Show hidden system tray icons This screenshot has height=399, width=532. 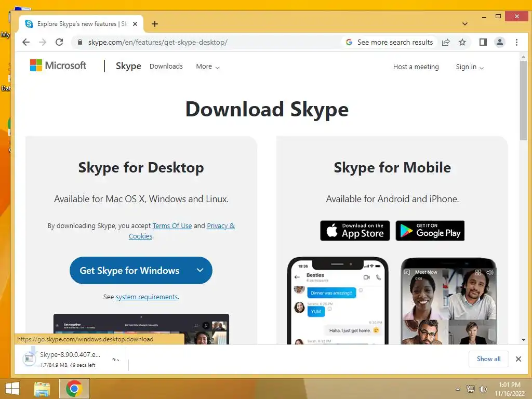[x=458, y=389]
